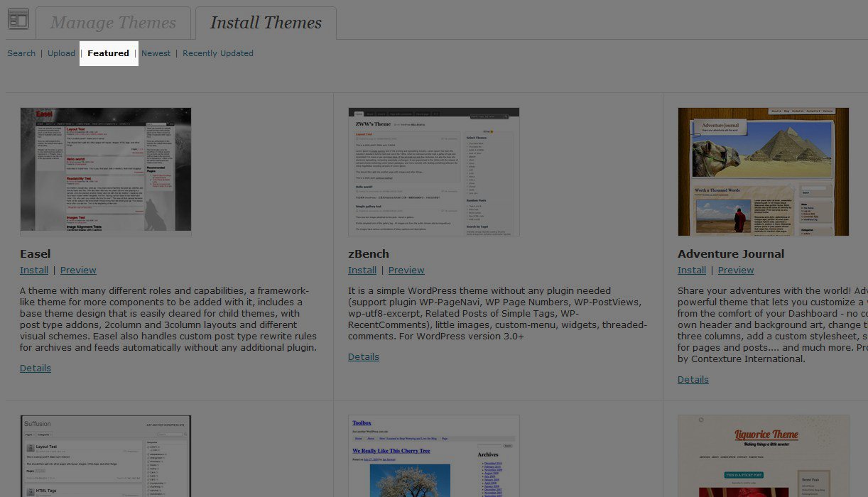Preview the zBench theme
The height and width of the screenshot is (497, 868).
pyautogui.click(x=406, y=271)
